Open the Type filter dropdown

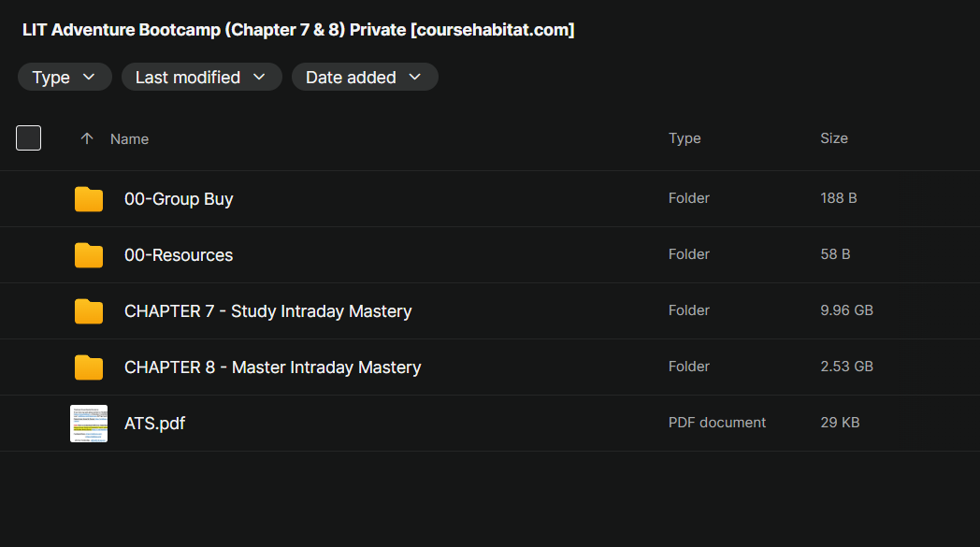tap(65, 78)
